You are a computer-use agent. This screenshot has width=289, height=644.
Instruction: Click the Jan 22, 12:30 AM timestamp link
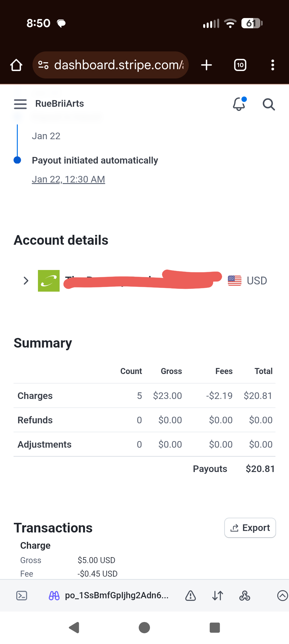point(68,179)
